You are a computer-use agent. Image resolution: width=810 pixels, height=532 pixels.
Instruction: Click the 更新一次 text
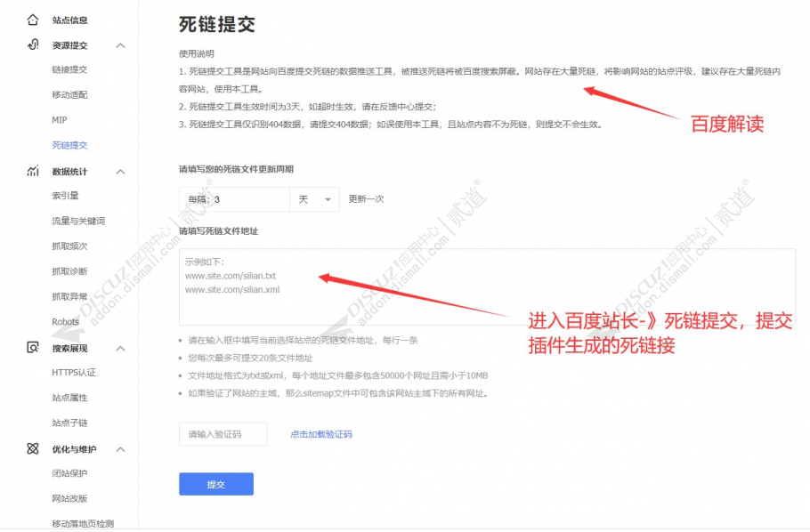[366, 199]
